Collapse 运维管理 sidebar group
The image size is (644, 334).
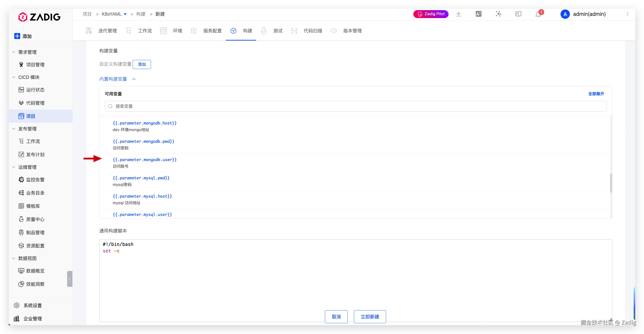click(x=14, y=167)
